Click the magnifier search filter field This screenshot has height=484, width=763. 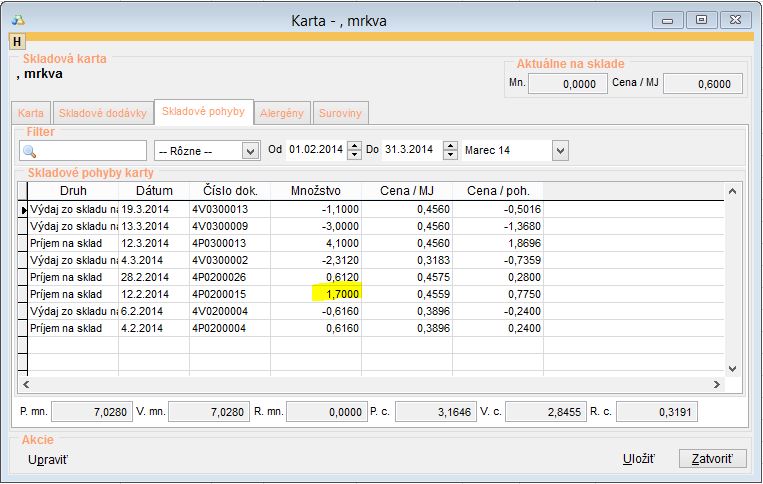click(82, 151)
